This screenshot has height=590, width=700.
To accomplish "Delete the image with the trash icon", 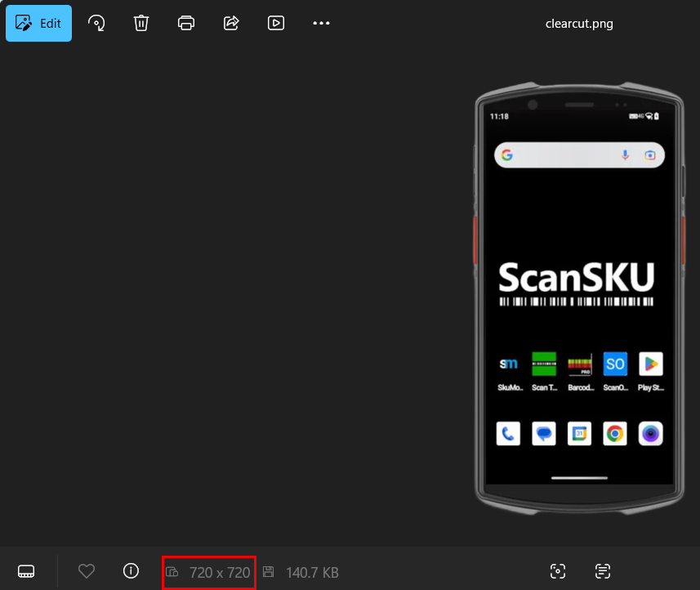I will click(141, 23).
